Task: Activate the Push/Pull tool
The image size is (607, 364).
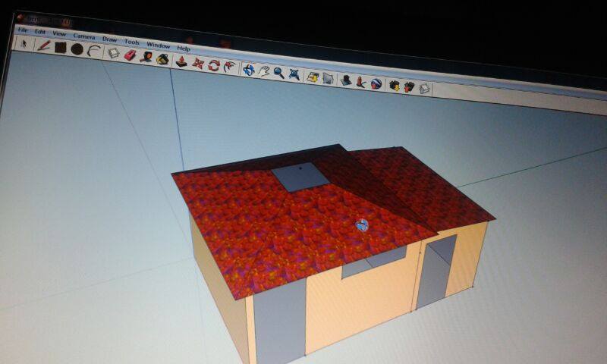Action: (181, 61)
